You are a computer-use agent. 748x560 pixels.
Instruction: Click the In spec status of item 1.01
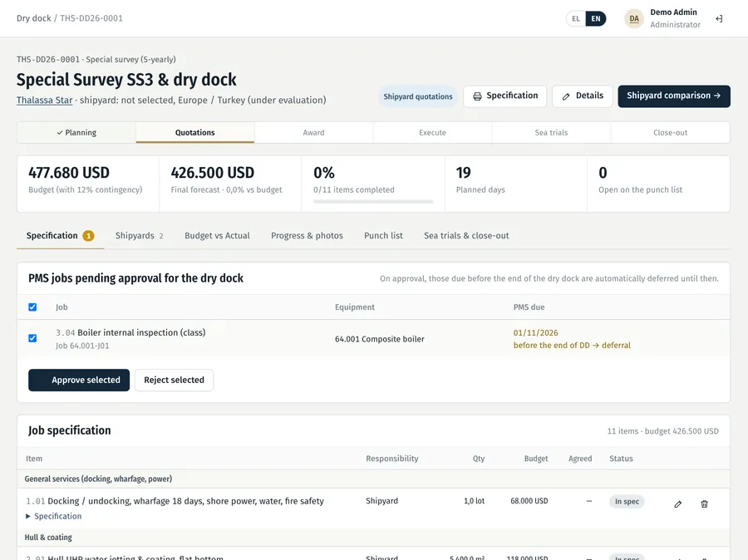click(x=627, y=501)
